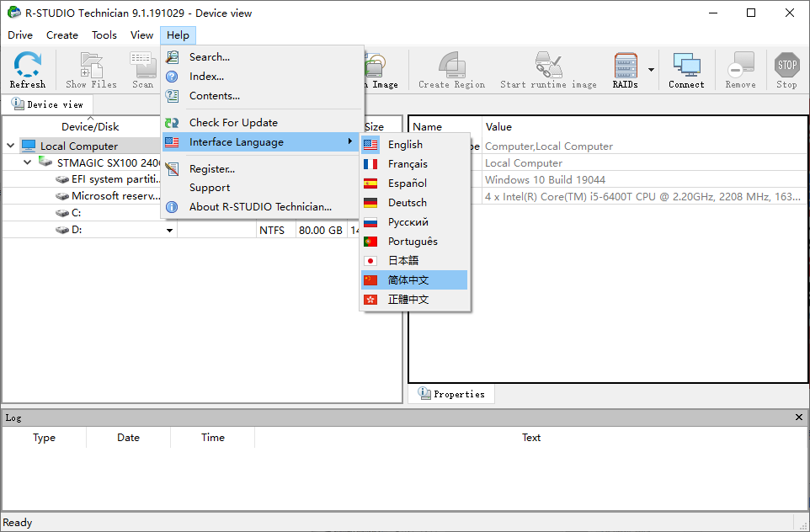Choose Deutsch from the language submenu
This screenshot has height=532, width=810.
click(407, 203)
